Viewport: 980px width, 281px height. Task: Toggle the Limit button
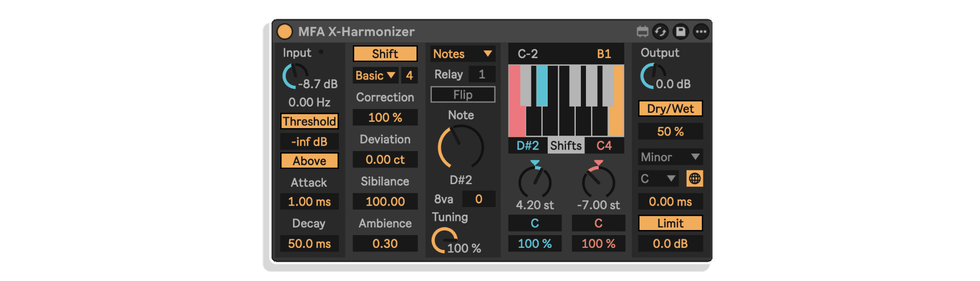click(670, 223)
